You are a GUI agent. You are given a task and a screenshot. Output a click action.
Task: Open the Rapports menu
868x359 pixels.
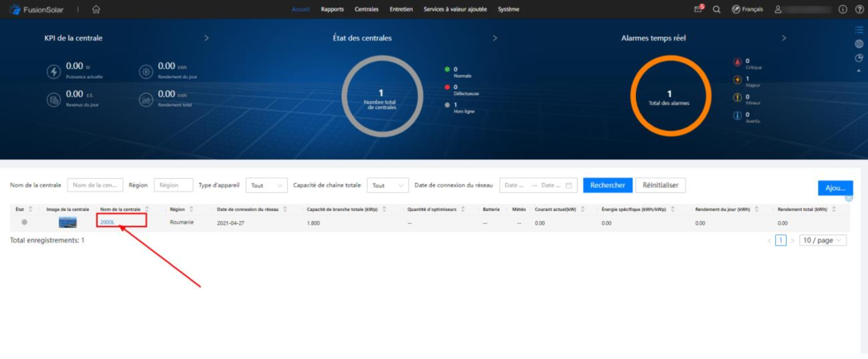(x=332, y=9)
